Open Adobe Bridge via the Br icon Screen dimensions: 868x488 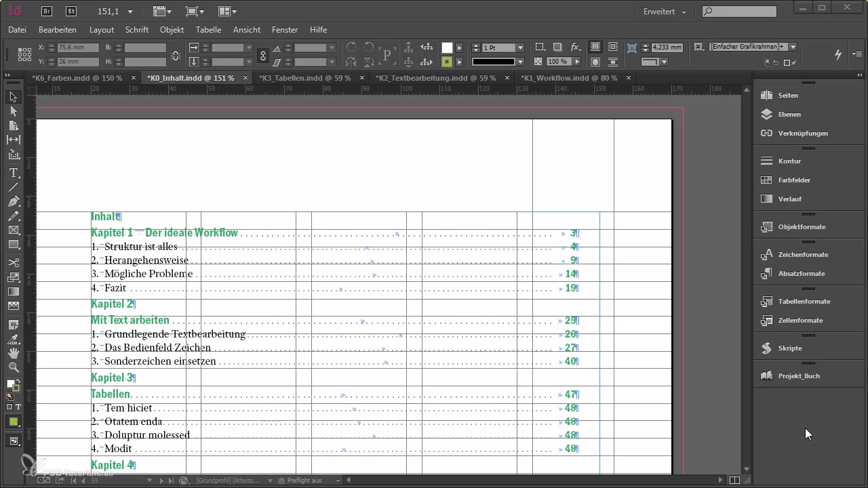pos(47,11)
